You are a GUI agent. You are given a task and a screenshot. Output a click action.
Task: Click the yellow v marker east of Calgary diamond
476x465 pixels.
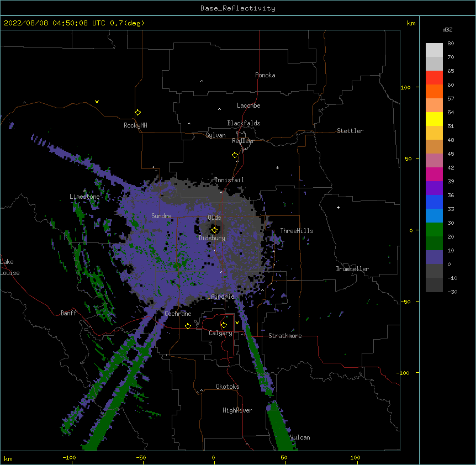click(x=237, y=323)
